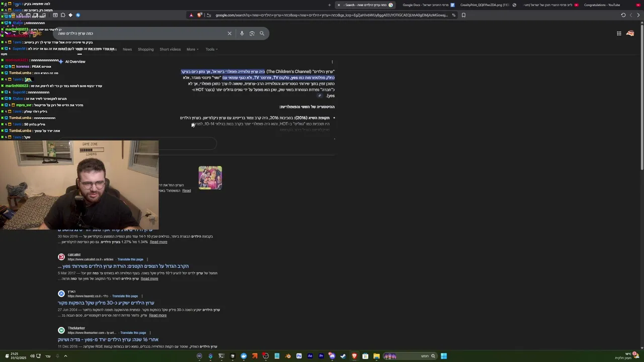Screen dimensions: 644x362
Task: Submit the query with the magnifier icon
Action: [262, 33]
